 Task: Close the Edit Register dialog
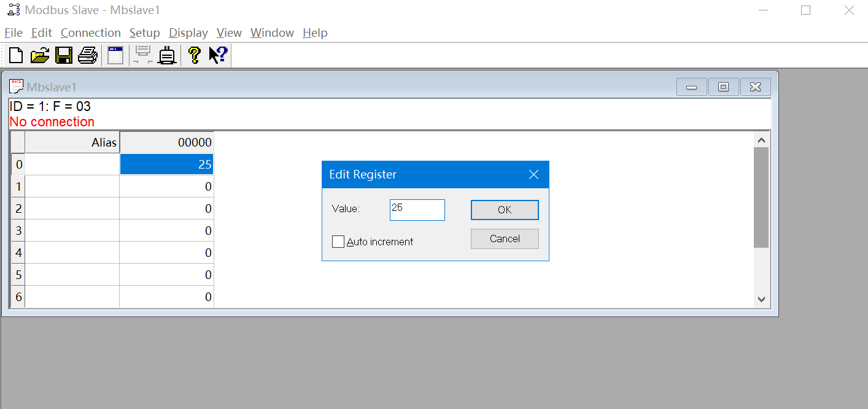[x=533, y=175]
